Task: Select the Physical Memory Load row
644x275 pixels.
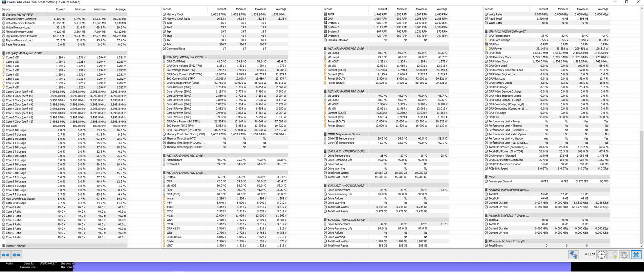Action: [x=64, y=40]
